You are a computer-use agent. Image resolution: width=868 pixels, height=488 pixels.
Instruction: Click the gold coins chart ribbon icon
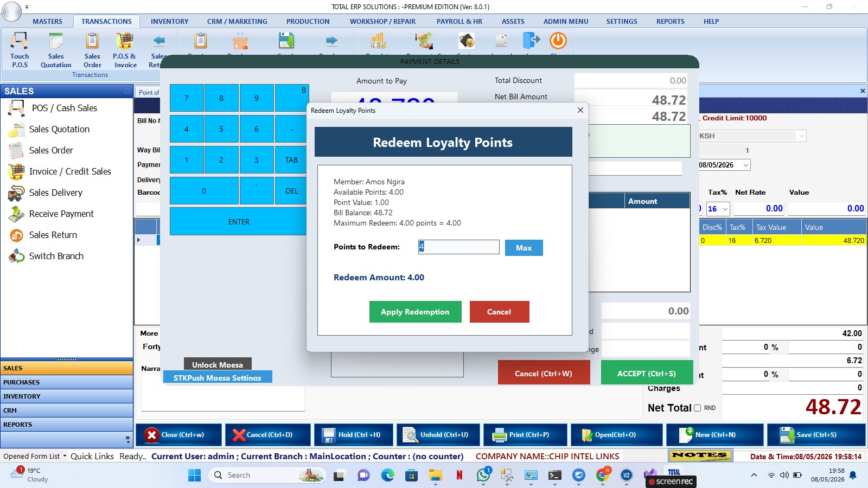click(x=378, y=41)
